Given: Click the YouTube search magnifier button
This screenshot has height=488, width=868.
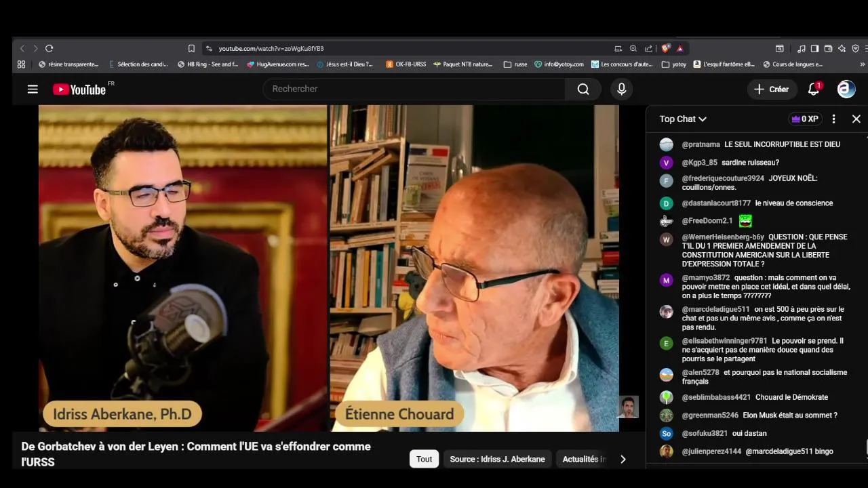Looking at the screenshot, I should [583, 89].
